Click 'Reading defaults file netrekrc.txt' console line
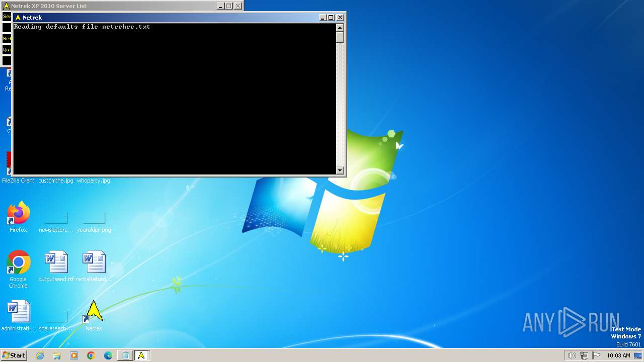 [x=82, y=27]
